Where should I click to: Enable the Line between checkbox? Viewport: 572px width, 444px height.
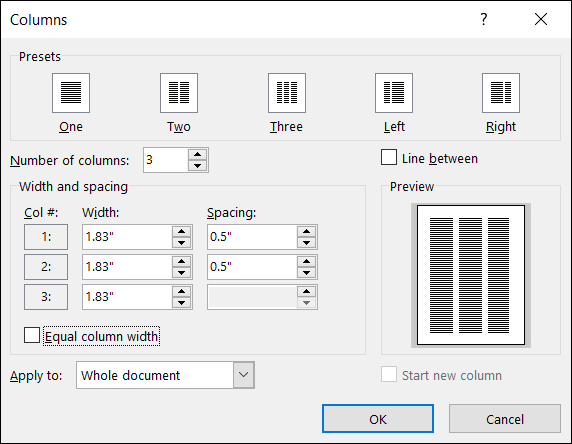[389, 157]
